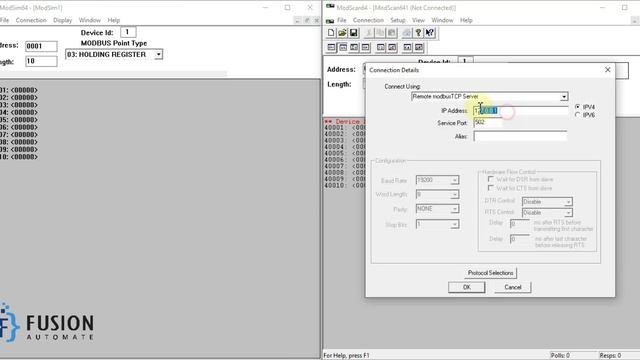Open the ModScan Help menu

466,20
